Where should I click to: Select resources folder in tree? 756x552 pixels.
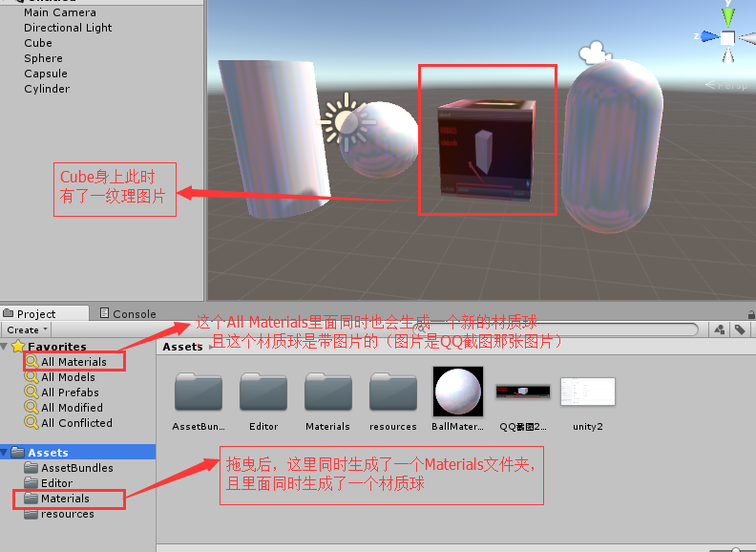pyautogui.click(x=68, y=514)
